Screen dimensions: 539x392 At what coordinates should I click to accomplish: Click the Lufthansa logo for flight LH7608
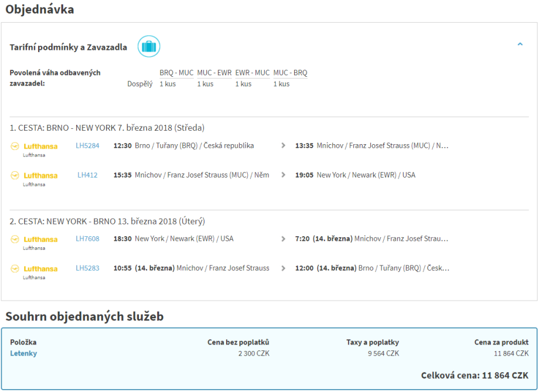pos(35,240)
